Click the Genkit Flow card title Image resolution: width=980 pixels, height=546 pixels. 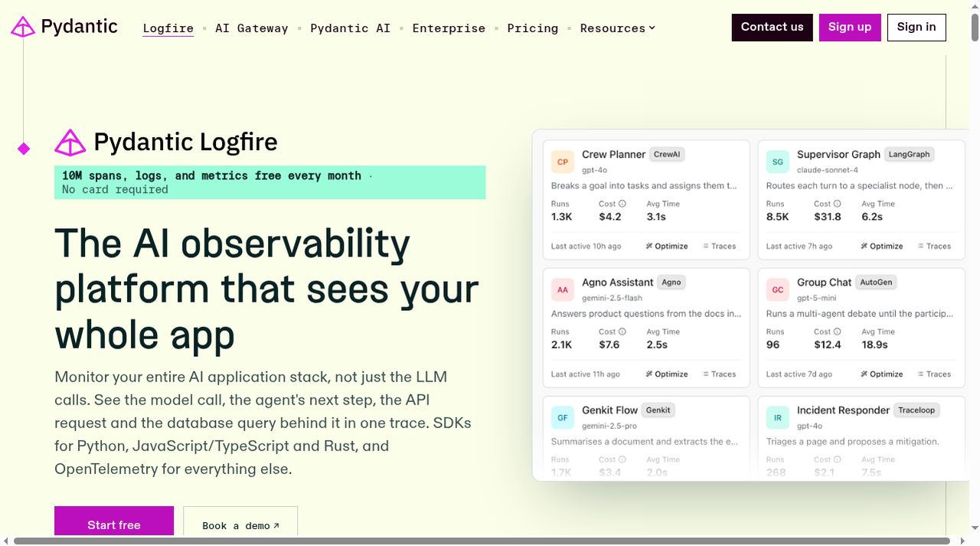tap(609, 410)
